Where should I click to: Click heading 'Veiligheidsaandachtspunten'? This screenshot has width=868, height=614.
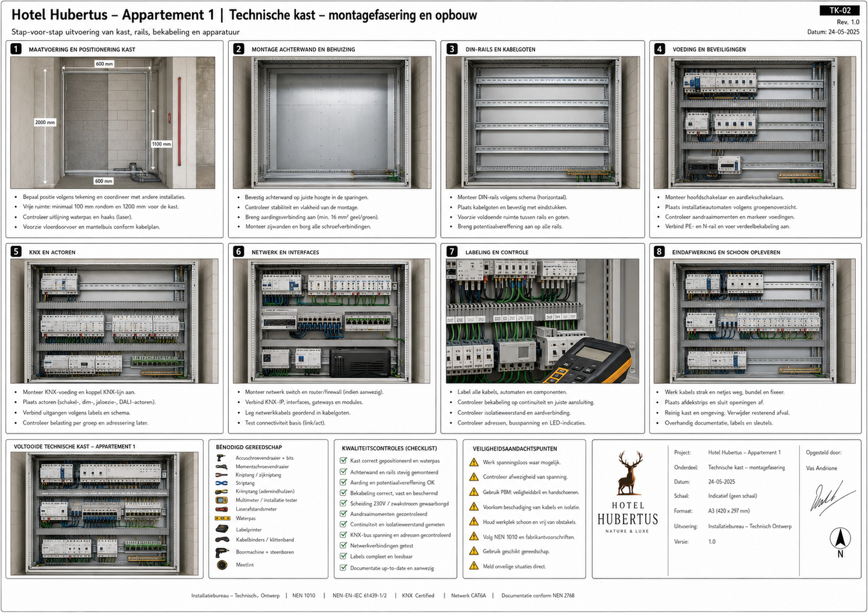click(515, 449)
